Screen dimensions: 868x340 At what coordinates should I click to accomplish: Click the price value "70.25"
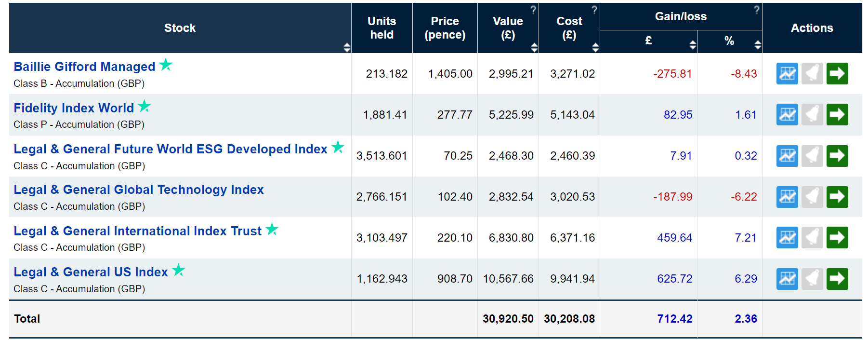click(458, 156)
